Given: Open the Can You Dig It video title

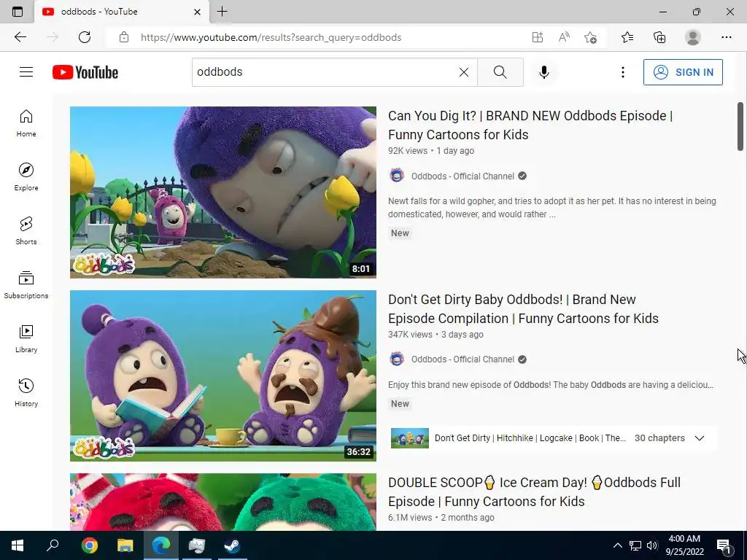Looking at the screenshot, I should (x=530, y=125).
